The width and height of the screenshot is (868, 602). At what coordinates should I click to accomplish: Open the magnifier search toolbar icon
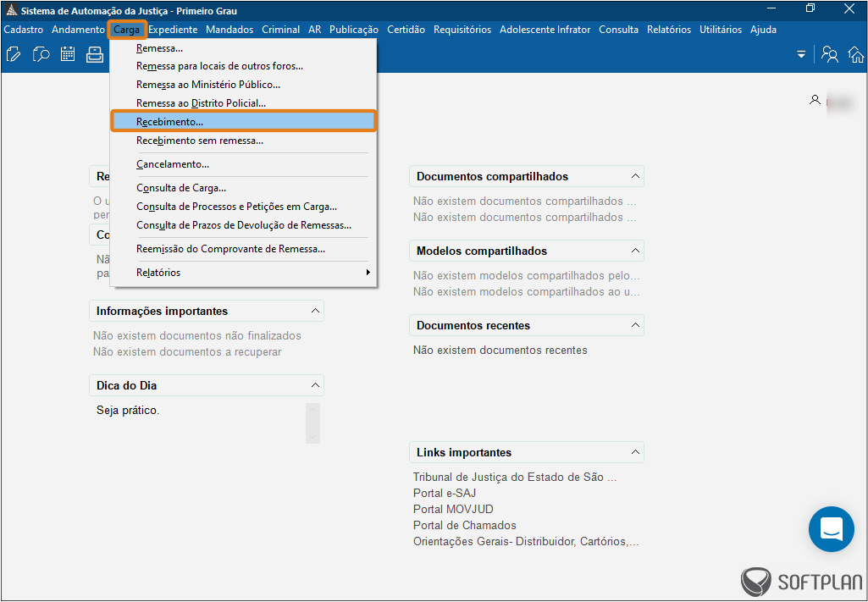41,54
